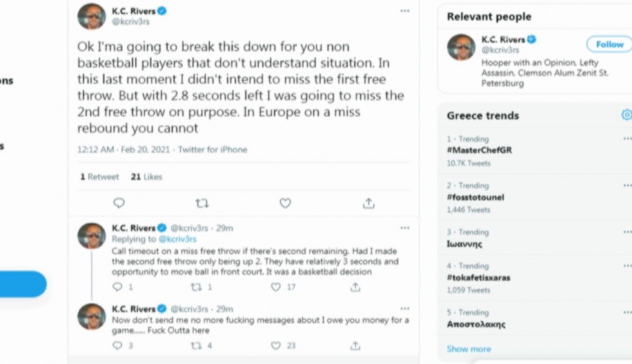Like the reply with 17 likes

[276, 287]
